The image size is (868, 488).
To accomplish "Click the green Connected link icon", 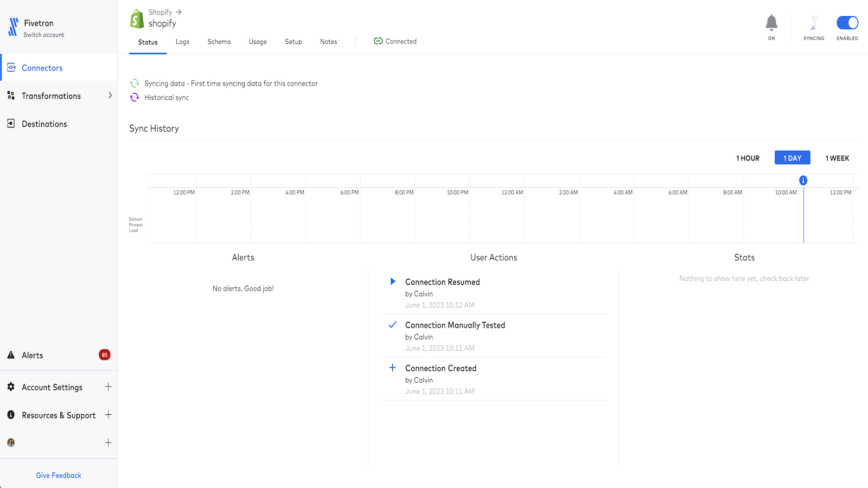I will [378, 41].
